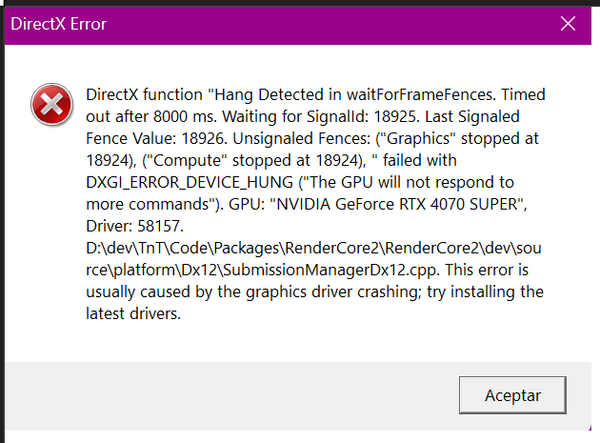Close the DirectX Error dialog

pyautogui.click(x=568, y=23)
